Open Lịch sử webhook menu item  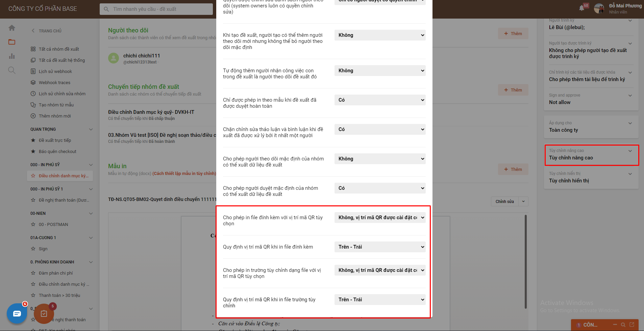point(55,71)
